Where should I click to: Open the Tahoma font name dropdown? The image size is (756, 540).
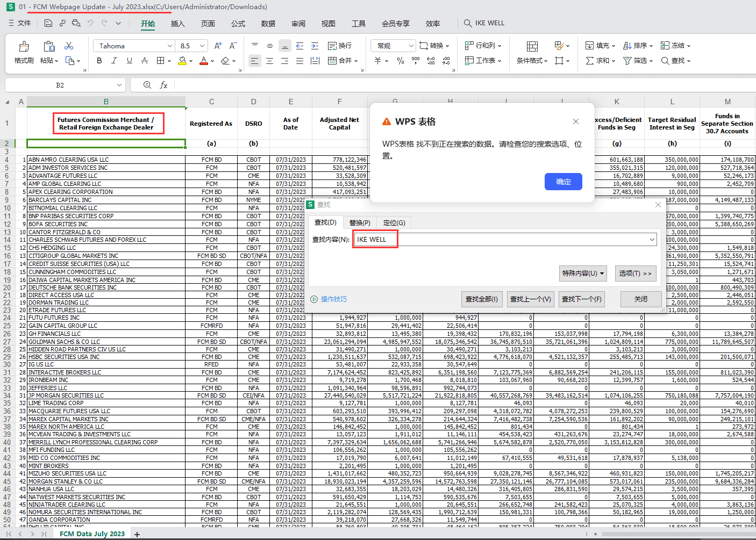click(x=170, y=46)
